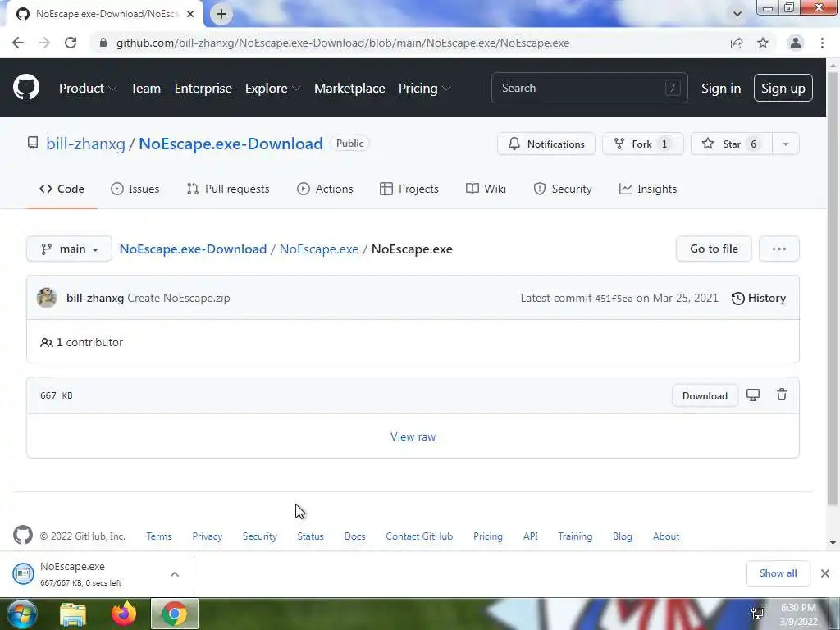The width and height of the screenshot is (840, 630).
Task: Click the network icon in system tray
Action: point(757,614)
